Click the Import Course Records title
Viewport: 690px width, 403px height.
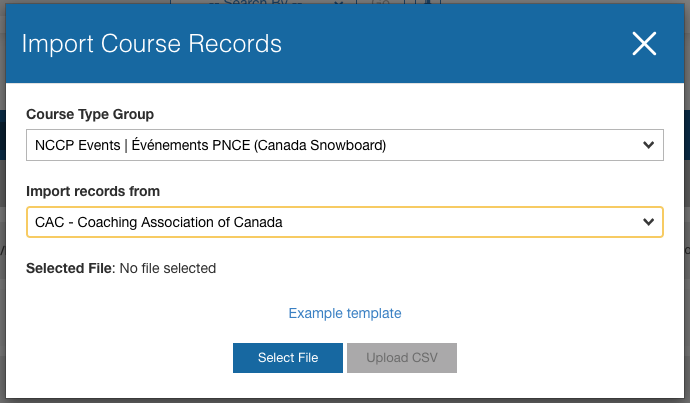(151, 44)
